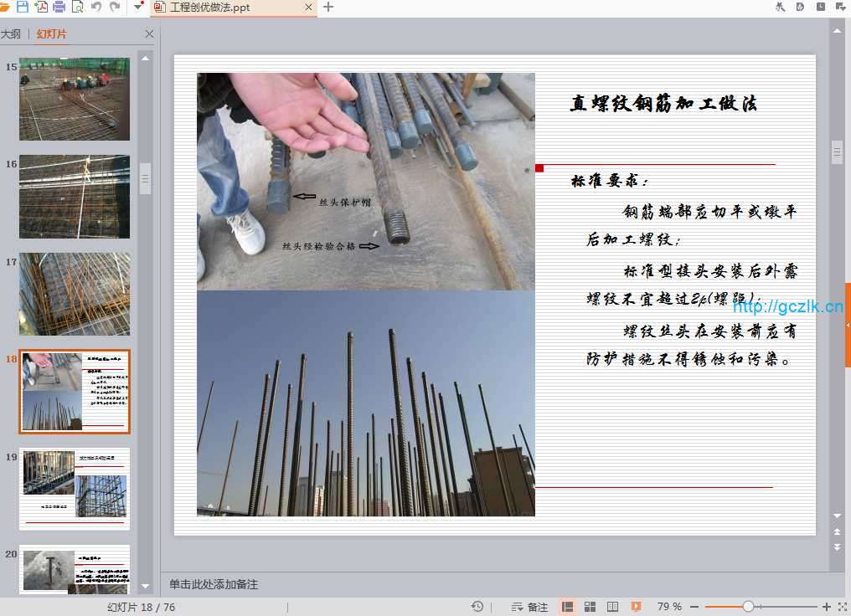Open the quick access toolbar dropdown arrow
The width and height of the screenshot is (851, 616).
137,8
